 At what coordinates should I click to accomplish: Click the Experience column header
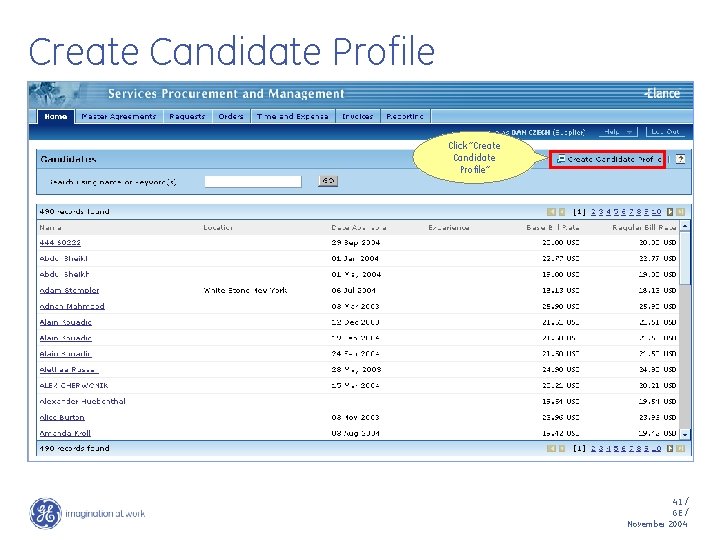(449, 228)
